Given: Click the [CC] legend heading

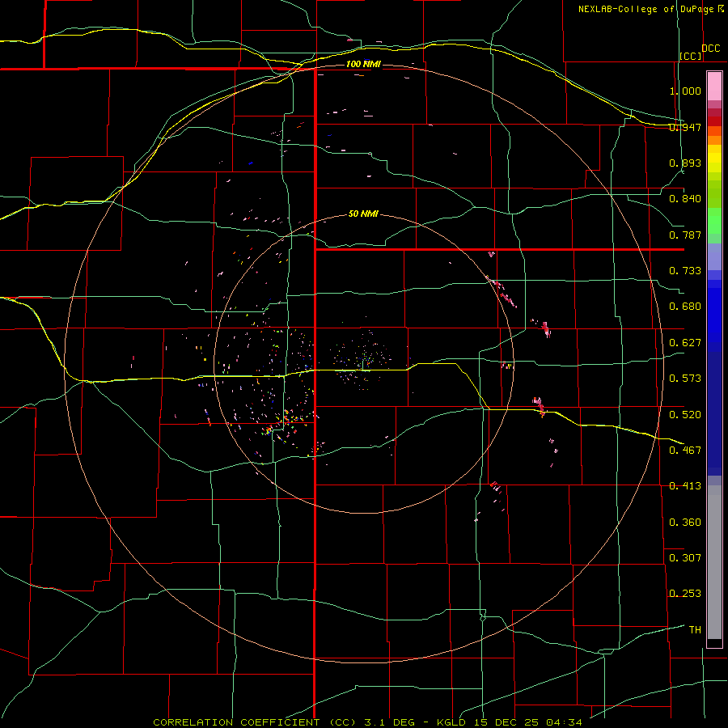Looking at the screenshot, I should tap(691, 56).
